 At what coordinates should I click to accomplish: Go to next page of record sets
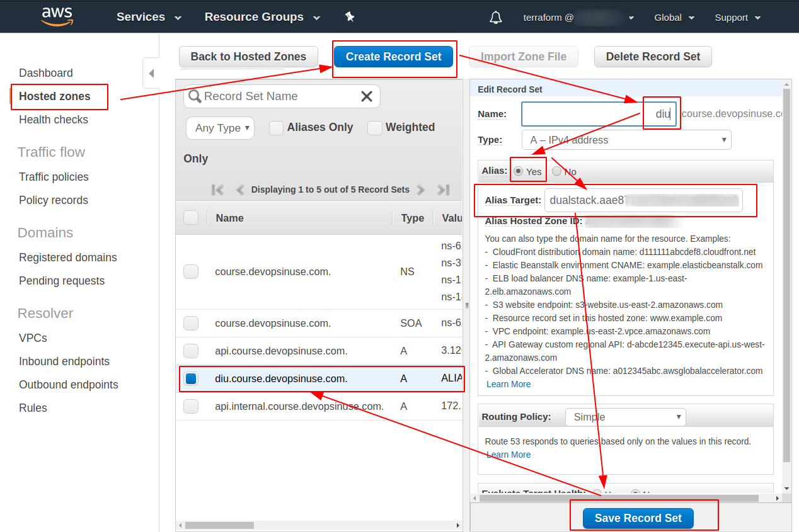point(421,190)
